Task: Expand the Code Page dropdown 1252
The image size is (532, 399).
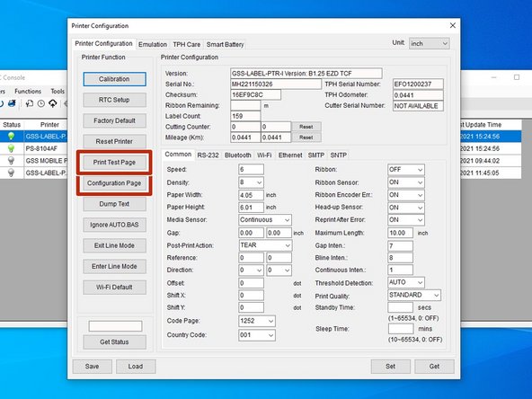Action: point(257,321)
